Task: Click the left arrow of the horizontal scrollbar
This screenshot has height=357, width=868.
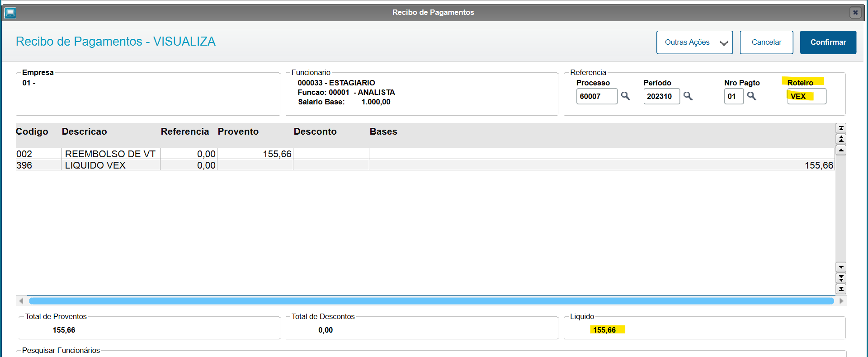Action: tap(21, 301)
